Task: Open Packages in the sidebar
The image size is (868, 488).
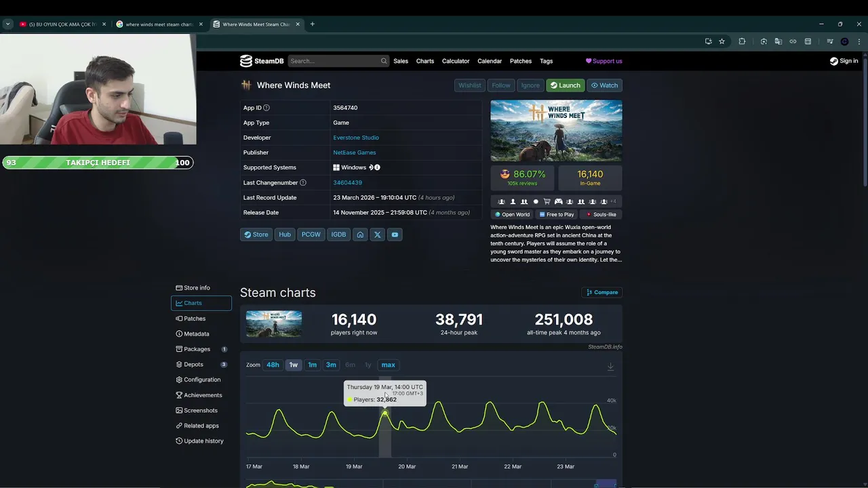Action: [x=201, y=349]
